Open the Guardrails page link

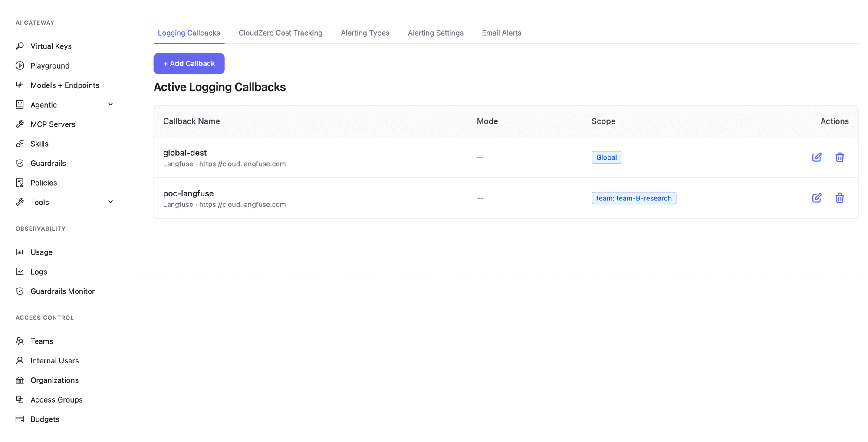click(x=48, y=163)
